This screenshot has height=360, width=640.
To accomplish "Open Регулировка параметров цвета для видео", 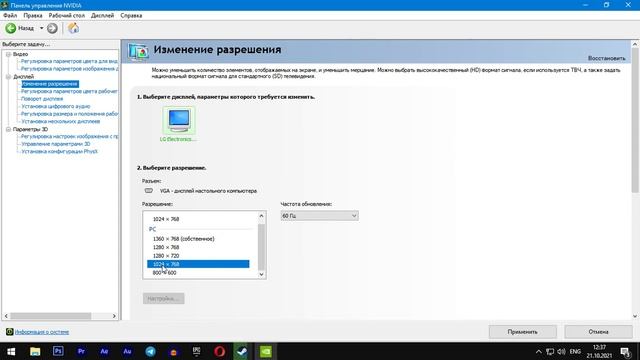I will click(69, 61).
